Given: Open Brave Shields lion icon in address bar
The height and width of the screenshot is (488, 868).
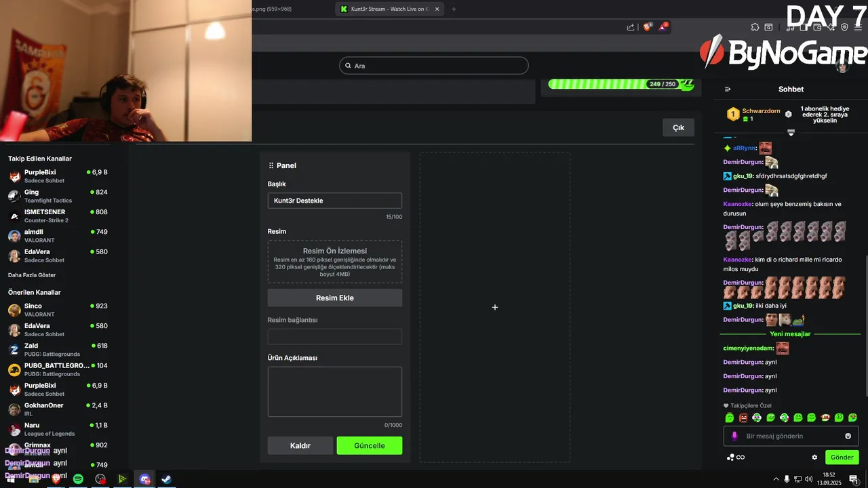Looking at the screenshot, I should coord(648,27).
